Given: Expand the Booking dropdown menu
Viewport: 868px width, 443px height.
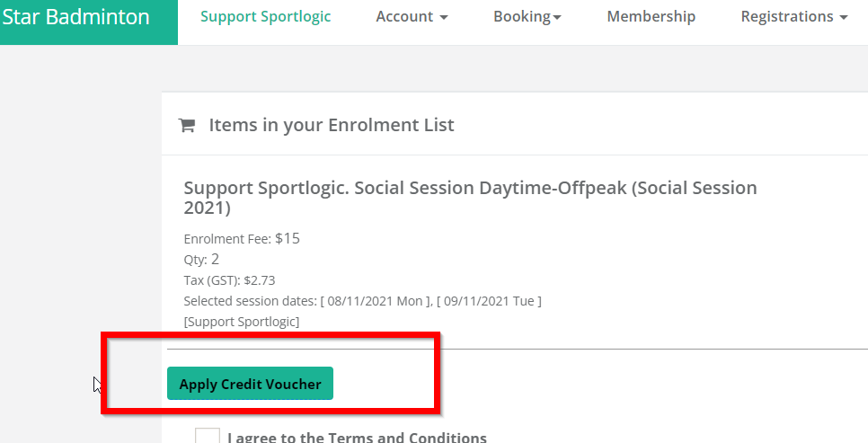Looking at the screenshot, I should click(527, 16).
